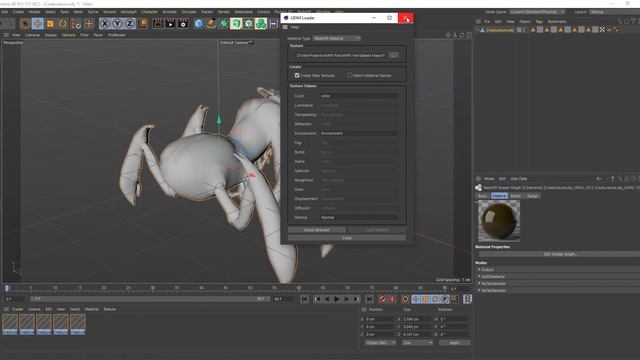The width and height of the screenshot is (640, 360).
Task: Click the timeline scrub handle at frame 0
Action: pos(7,289)
